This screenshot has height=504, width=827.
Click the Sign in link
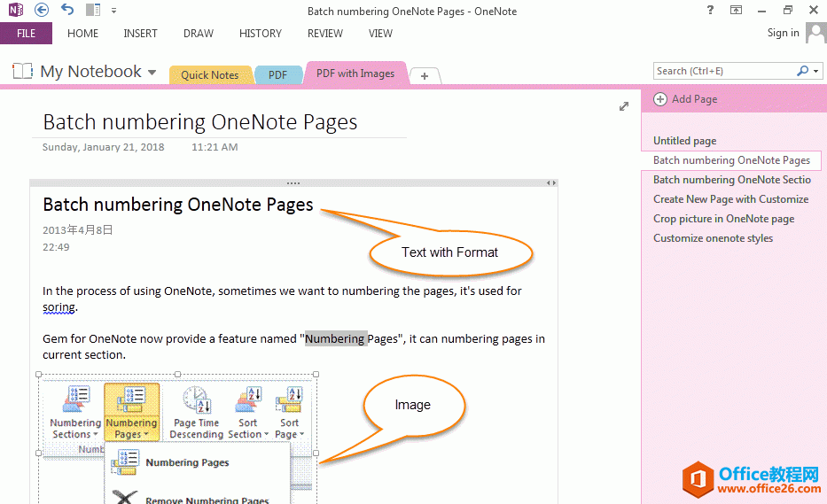[783, 33]
